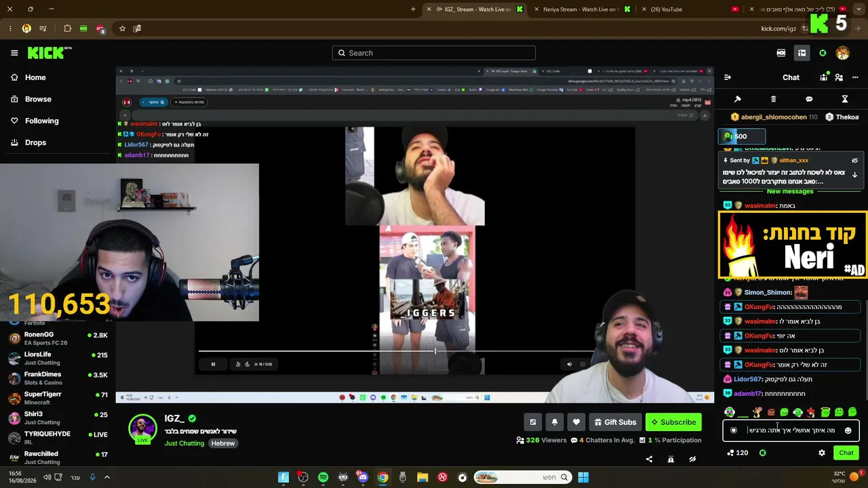Open the Just Chatting category link
This screenshot has height=488, width=868.
click(x=184, y=443)
